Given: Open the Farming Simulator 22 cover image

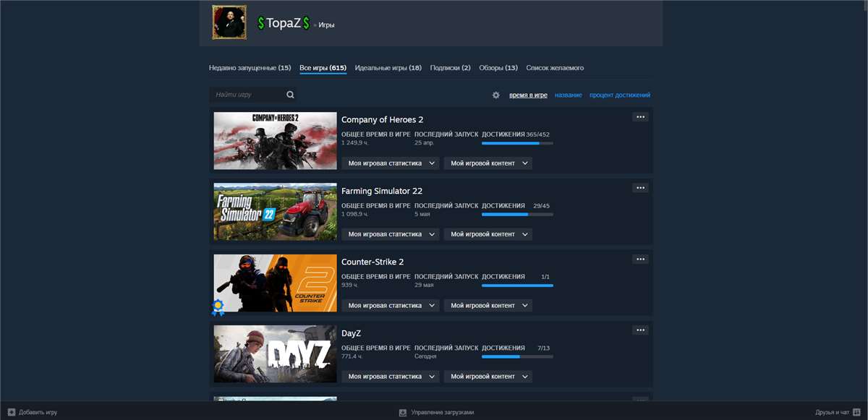Looking at the screenshot, I should coord(275,212).
